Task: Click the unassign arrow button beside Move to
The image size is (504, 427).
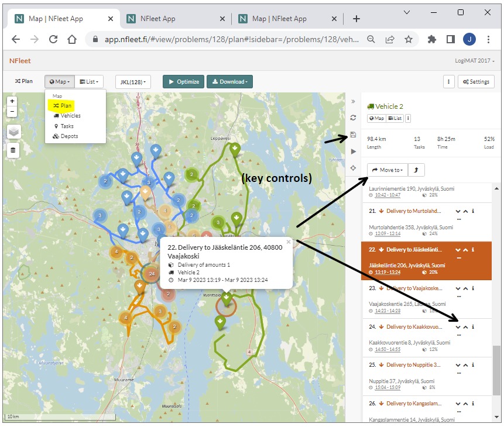Action: coord(416,170)
